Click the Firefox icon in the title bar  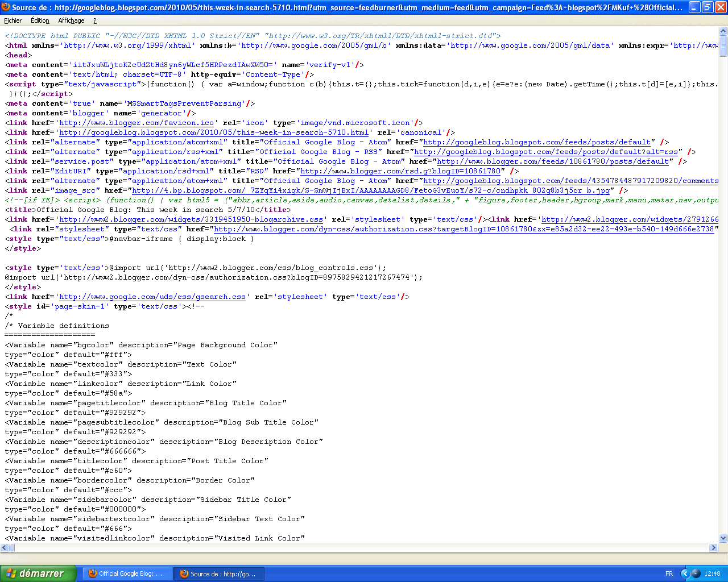[x=6, y=7]
